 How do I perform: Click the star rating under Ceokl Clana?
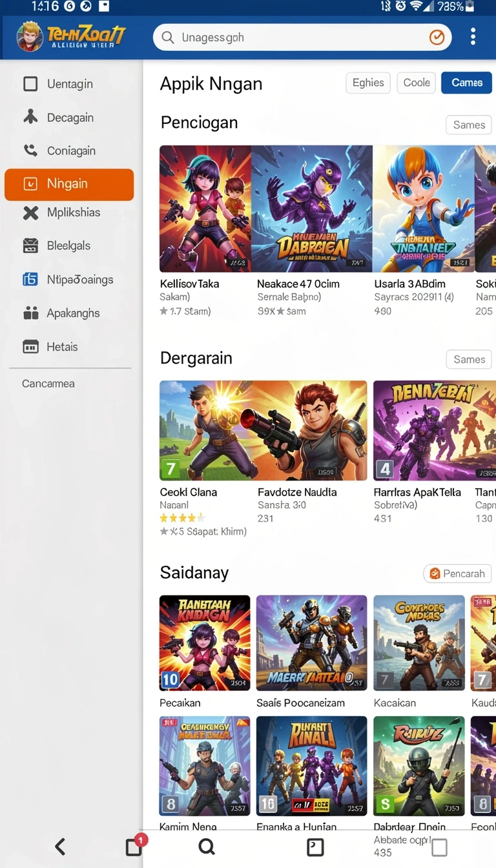(x=182, y=518)
